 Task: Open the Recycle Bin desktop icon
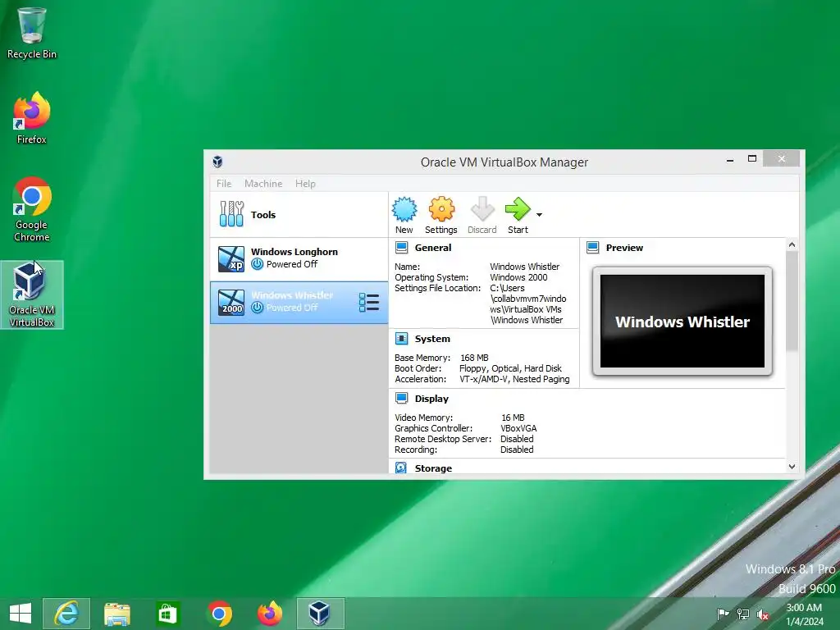point(32,33)
